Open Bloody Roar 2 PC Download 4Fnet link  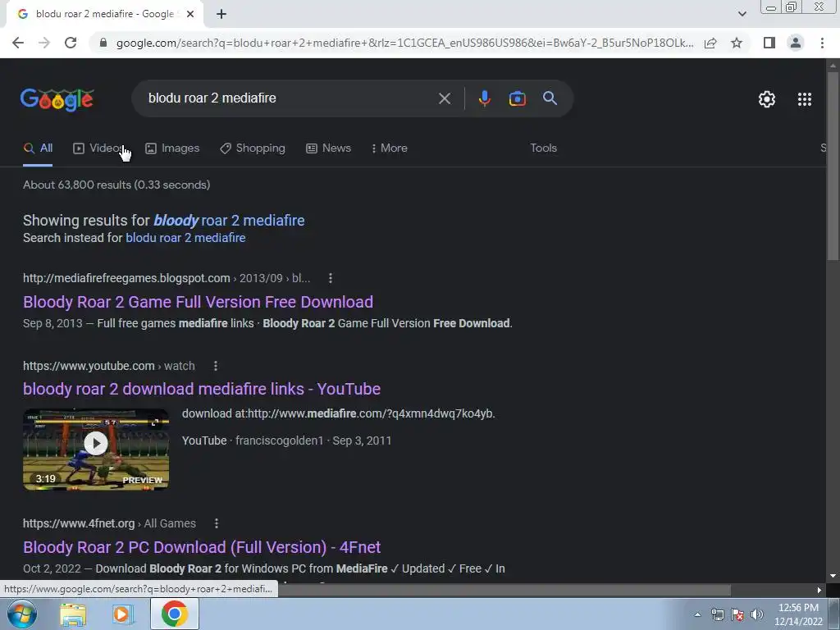point(202,547)
